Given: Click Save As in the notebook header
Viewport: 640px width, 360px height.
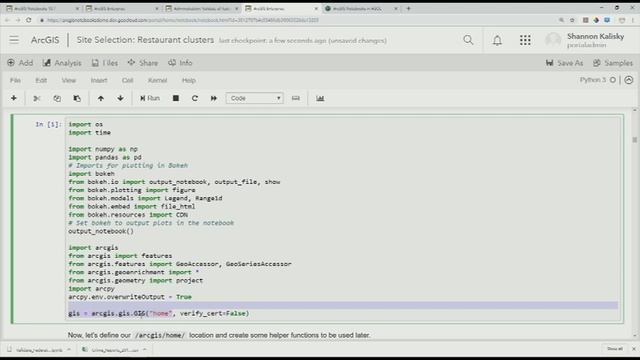Looking at the screenshot, I should click(564, 63).
